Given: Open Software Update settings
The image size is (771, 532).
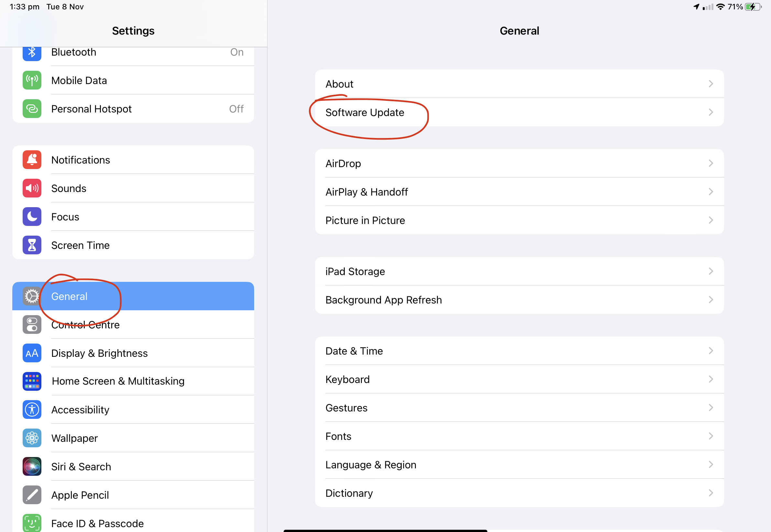Looking at the screenshot, I should click(519, 112).
